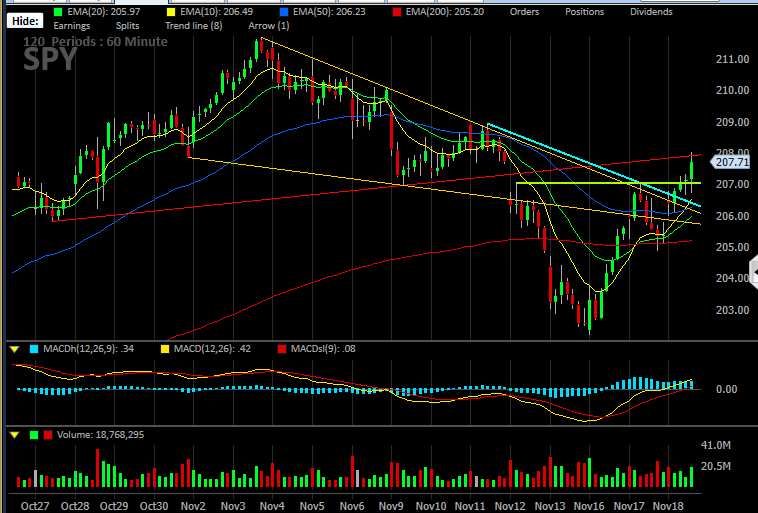Click the Nov2 date label
Screen dimensions: 758x513
[193, 506]
